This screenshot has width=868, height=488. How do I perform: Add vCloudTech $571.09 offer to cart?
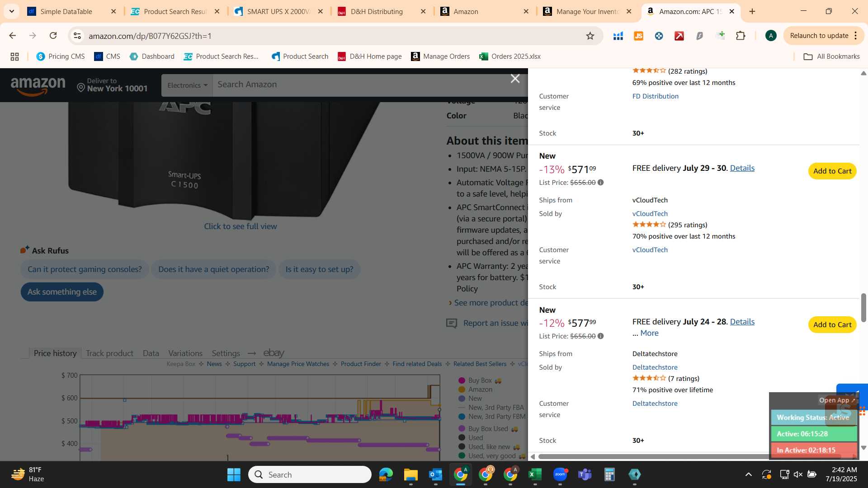click(832, 171)
